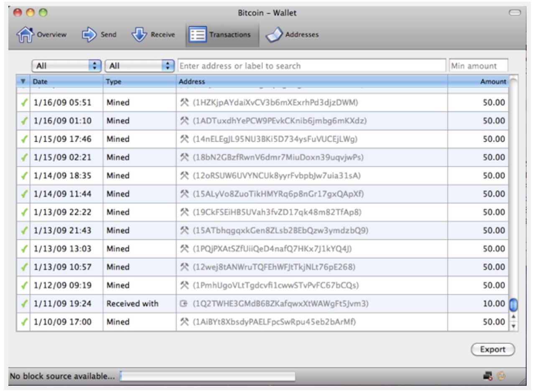Select the 10.00 amount cell

478,304
